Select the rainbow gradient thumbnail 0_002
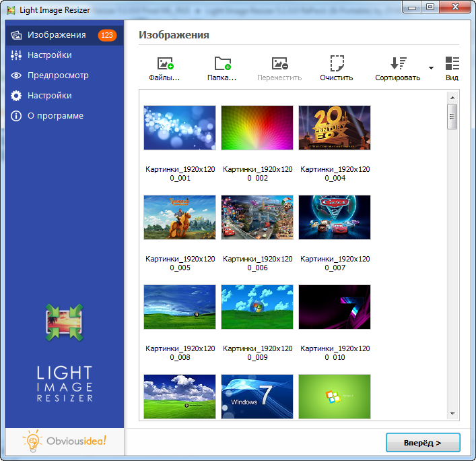The height and width of the screenshot is (461, 476). click(257, 127)
